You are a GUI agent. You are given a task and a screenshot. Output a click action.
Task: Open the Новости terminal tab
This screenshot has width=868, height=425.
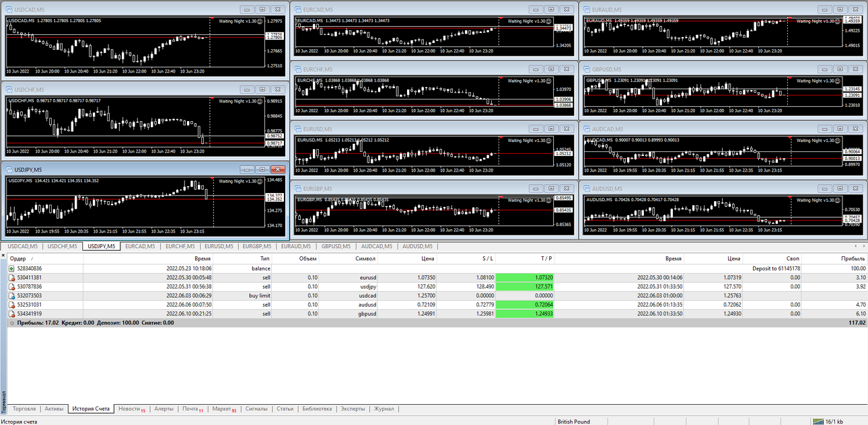(x=131, y=409)
